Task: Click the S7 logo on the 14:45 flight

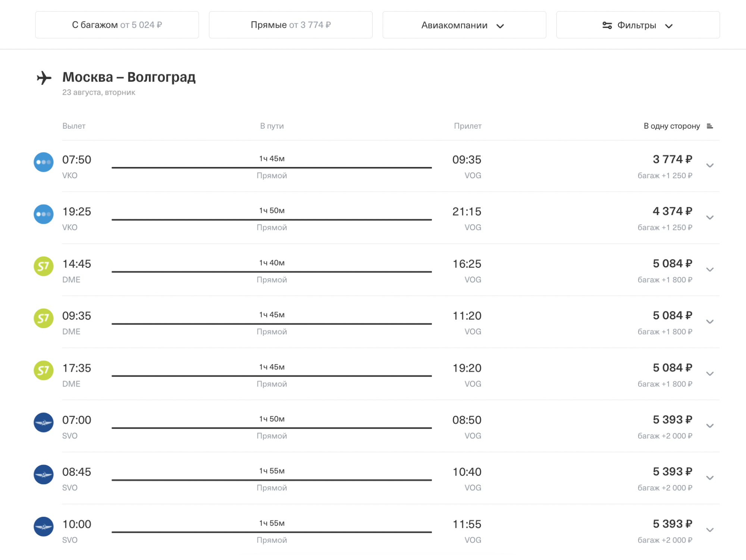Action: pyautogui.click(x=44, y=266)
